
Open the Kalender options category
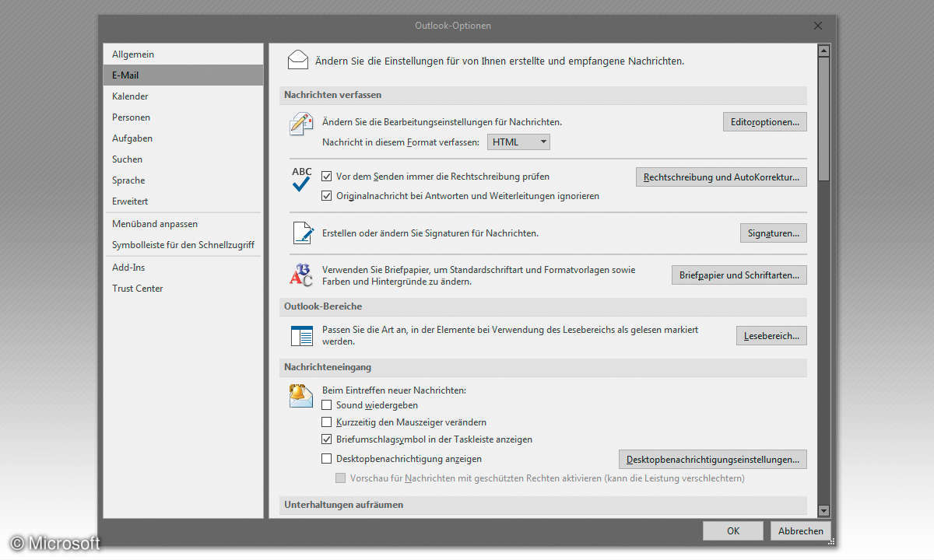coord(184,96)
